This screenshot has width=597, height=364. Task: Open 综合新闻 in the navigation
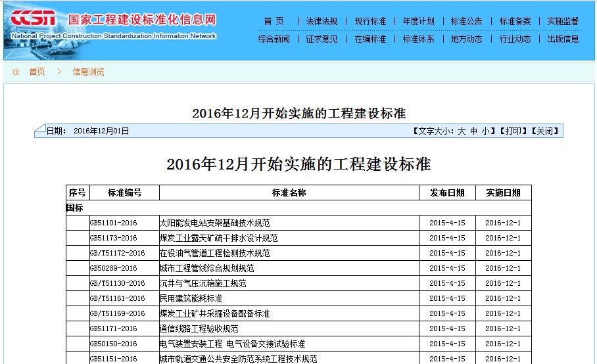274,39
